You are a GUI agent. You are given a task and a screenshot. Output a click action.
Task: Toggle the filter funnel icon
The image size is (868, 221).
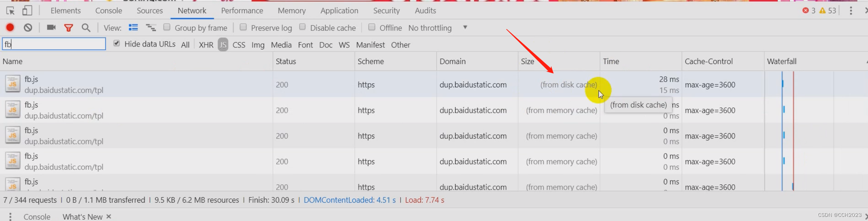coord(69,27)
